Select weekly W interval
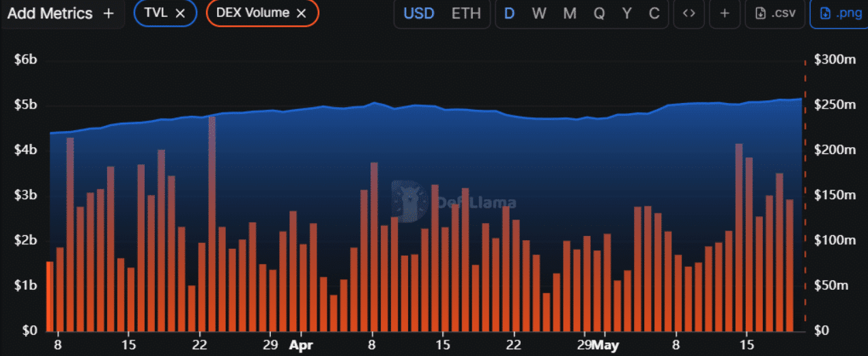 tap(539, 14)
